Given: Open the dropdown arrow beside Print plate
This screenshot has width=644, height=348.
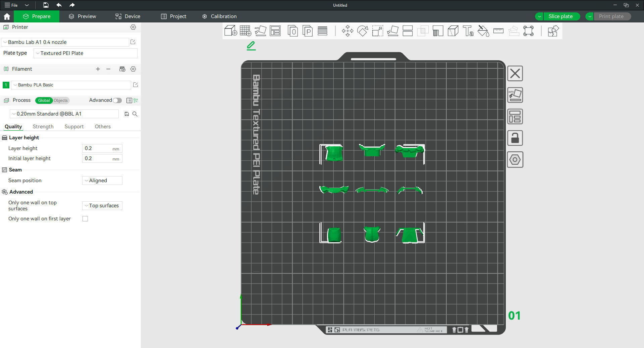Looking at the screenshot, I should click(x=590, y=16).
